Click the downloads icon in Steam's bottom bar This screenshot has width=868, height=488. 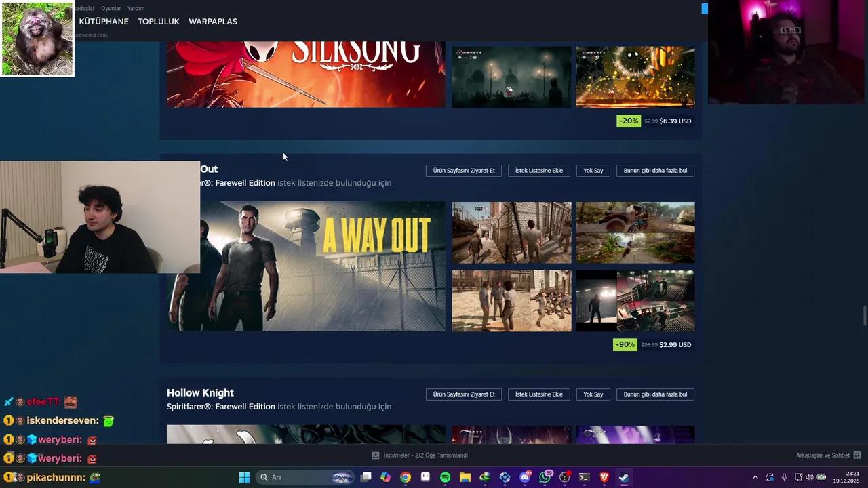[376, 455]
